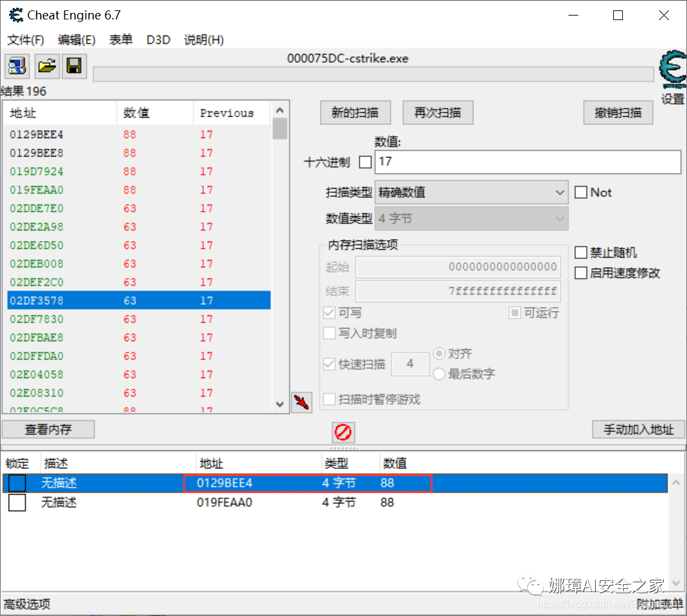687x616 pixels.
Task: Click the 查看内存 button
Action: 48,429
